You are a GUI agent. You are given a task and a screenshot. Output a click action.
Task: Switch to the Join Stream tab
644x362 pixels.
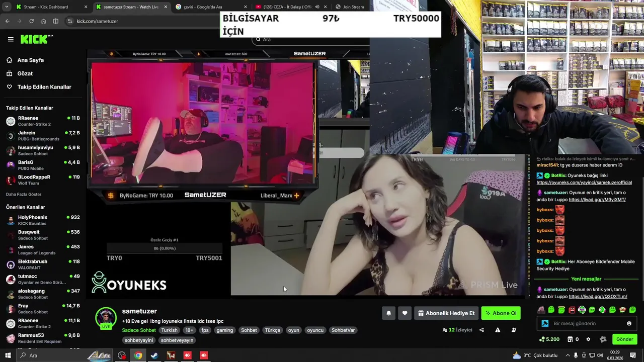tap(350, 7)
